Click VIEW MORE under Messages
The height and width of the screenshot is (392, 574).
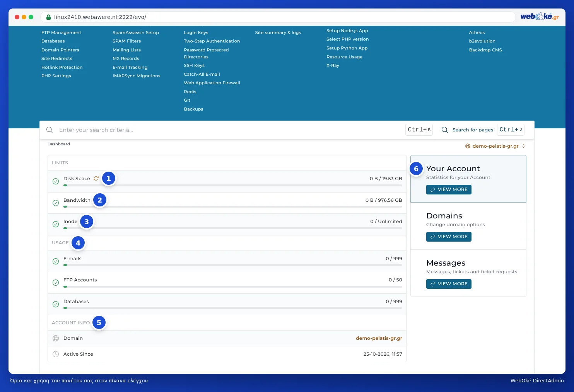tap(449, 284)
